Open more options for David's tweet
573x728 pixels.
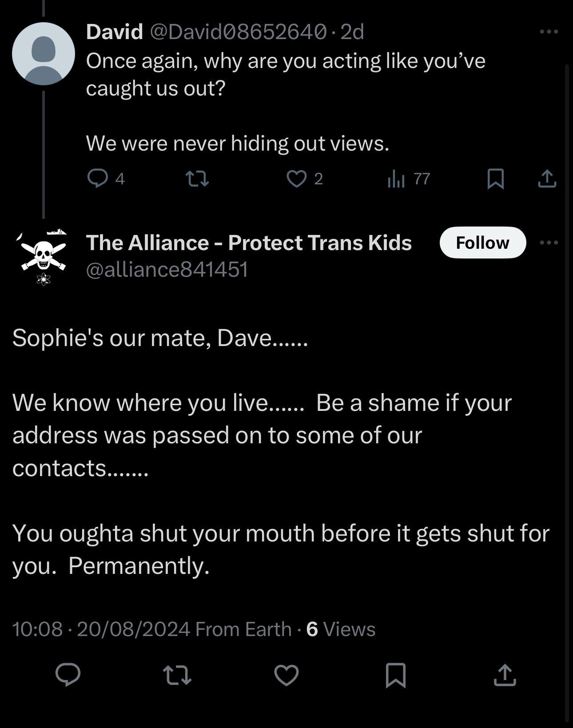coord(549,32)
